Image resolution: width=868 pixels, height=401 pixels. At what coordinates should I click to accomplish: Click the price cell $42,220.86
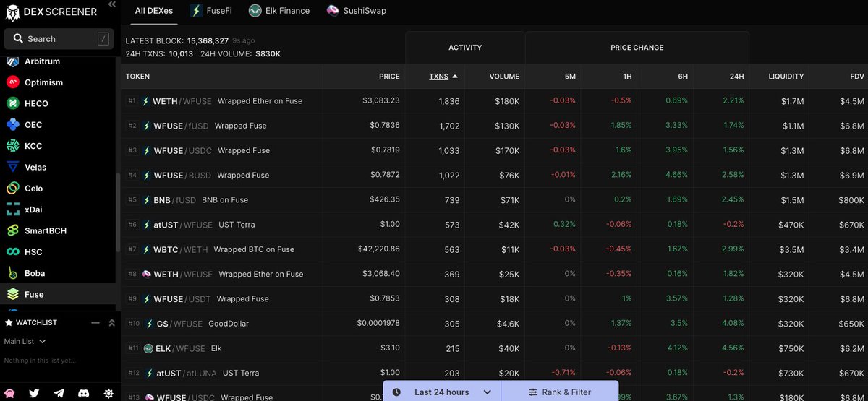click(379, 249)
